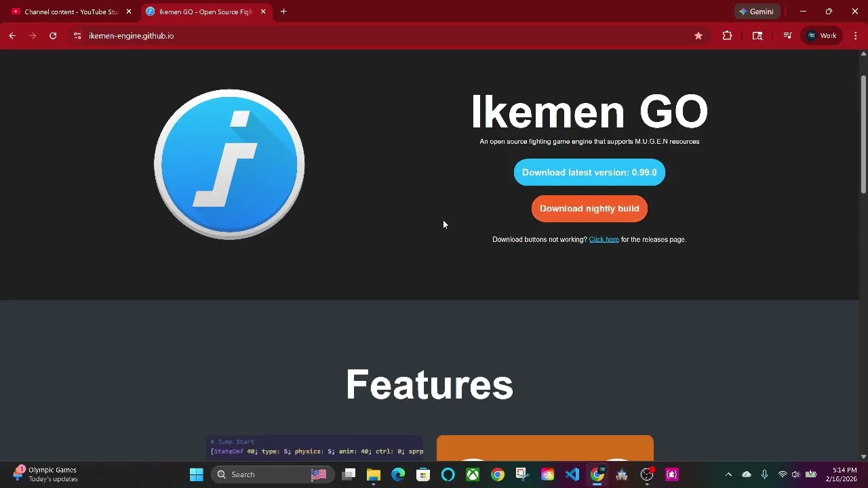This screenshot has height=488, width=868.
Task: Launch Microsoft Edge from the taskbar
Action: (398, 474)
